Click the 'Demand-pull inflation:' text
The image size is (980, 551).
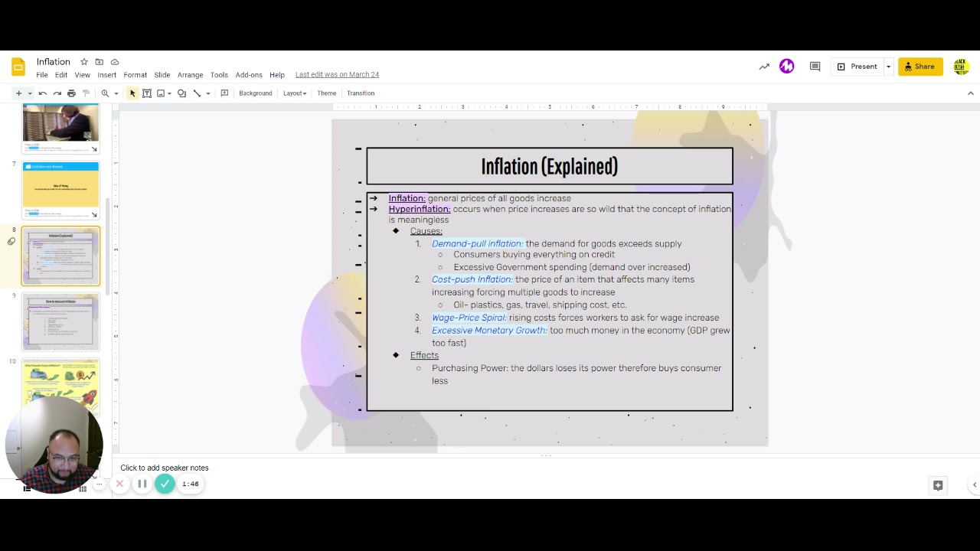(x=477, y=244)
